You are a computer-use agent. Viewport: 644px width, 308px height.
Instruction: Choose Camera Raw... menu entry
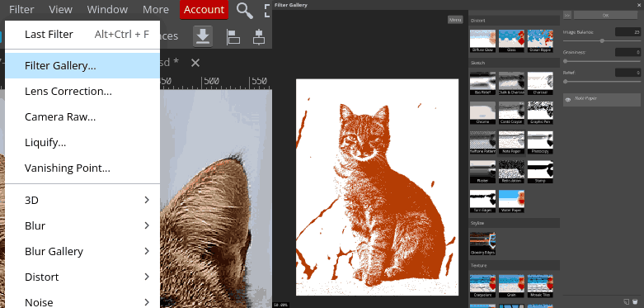(x=82, y=116)
